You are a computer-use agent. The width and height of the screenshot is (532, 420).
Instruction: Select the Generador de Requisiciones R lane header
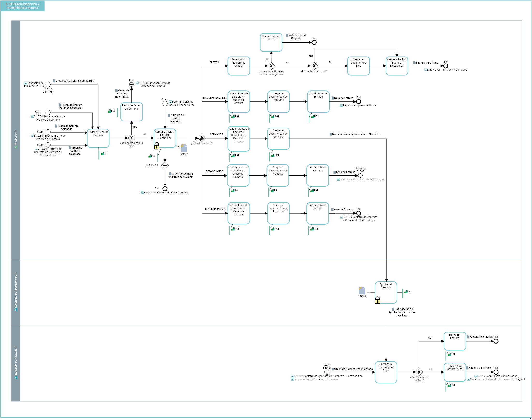click(15, 292)
